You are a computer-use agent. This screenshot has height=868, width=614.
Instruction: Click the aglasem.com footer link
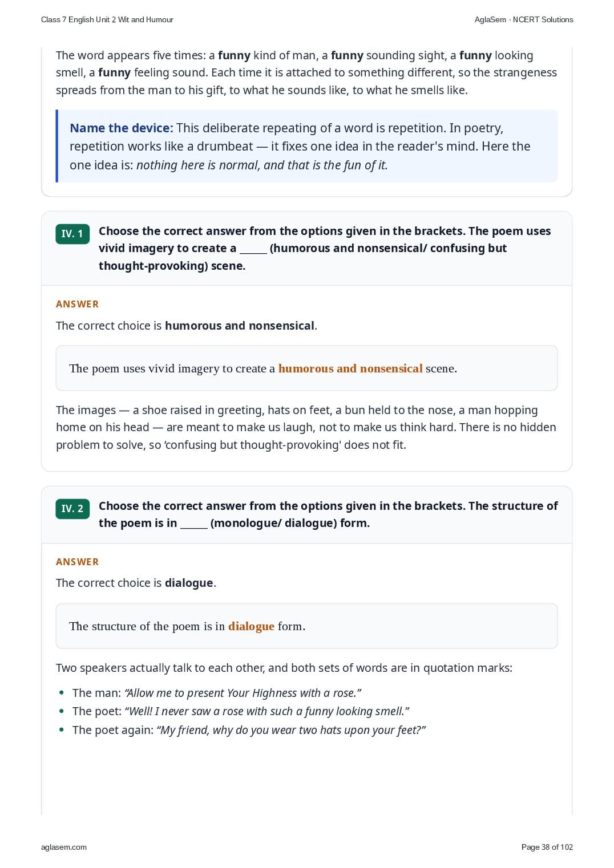(64, 847)
